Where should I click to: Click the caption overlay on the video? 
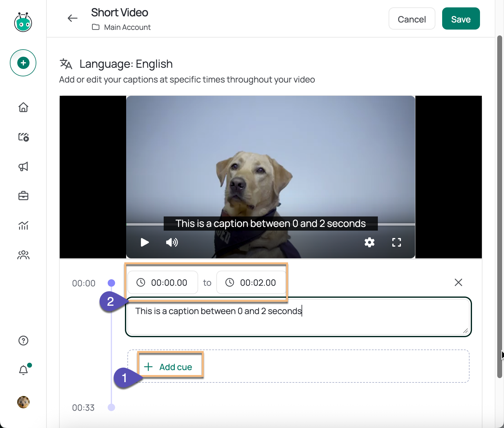[x=270, y=224]
